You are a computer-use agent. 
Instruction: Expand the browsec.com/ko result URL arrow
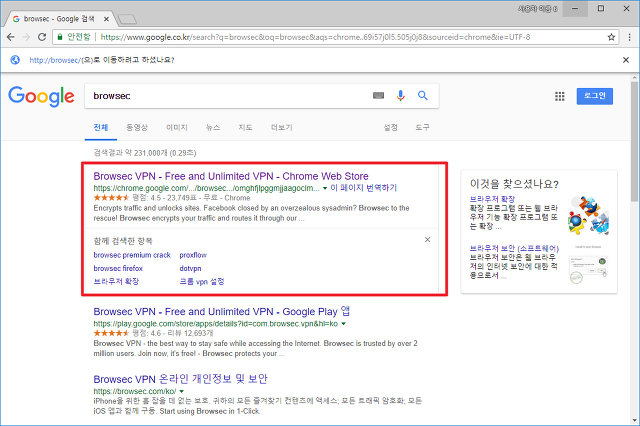pyautogui.click(x=182, y=391)
